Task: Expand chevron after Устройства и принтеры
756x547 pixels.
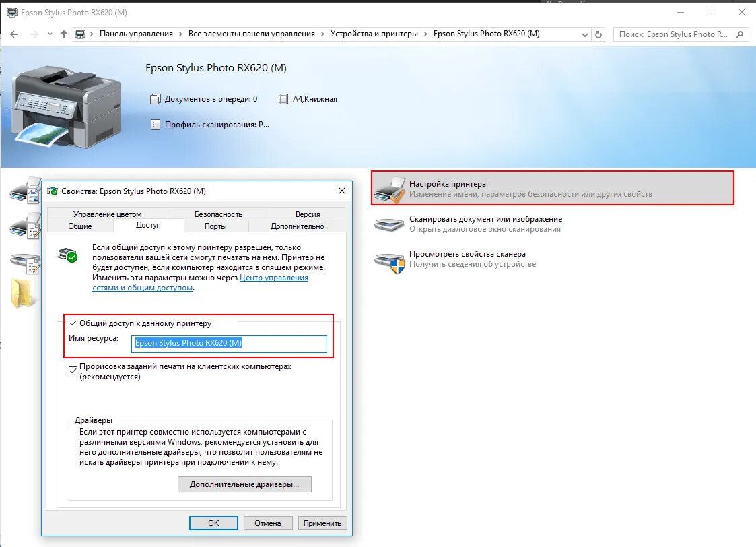Action: pyautogui.click(x=425, y=34)
